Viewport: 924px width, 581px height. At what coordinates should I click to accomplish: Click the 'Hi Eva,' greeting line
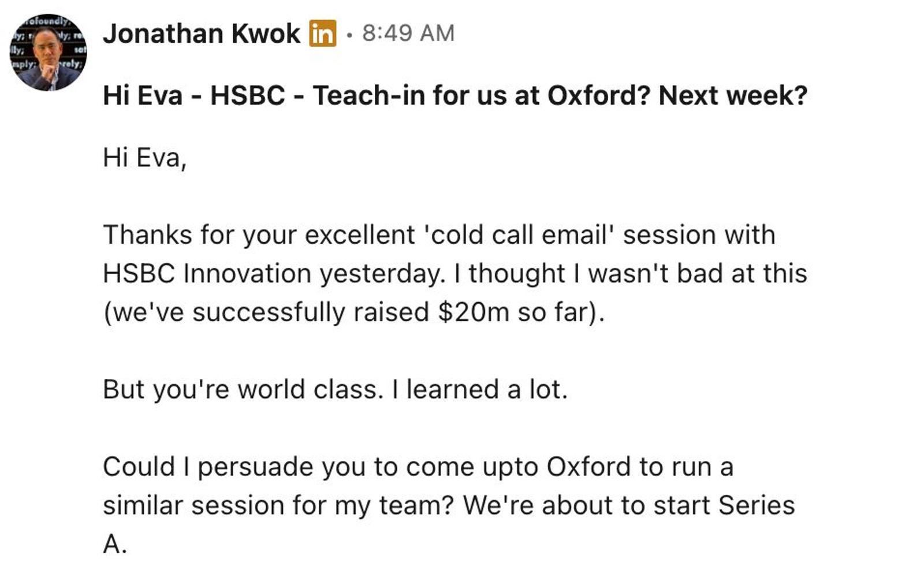144,158
